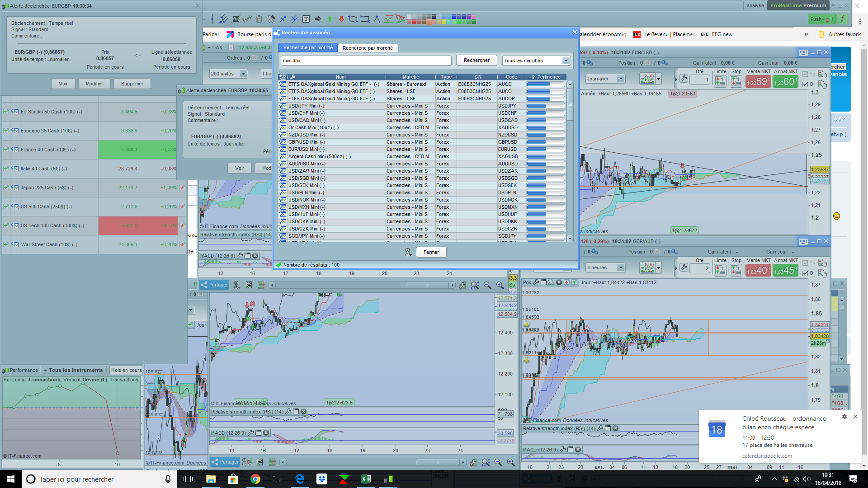Click the Qté field in EUR/USD panel
The width and height of the screenshot is (868, 488).
click(x=700, y=80)
